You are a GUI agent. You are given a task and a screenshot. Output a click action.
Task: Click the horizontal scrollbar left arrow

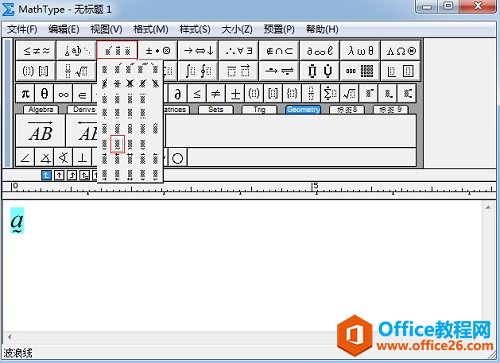[x=10, y=337]
